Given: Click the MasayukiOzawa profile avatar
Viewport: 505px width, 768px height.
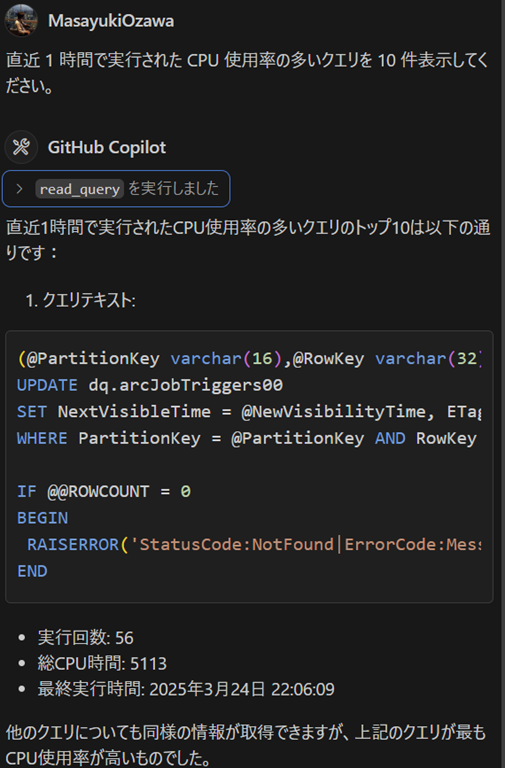Looking at the screenshot, I should point(21,21).
